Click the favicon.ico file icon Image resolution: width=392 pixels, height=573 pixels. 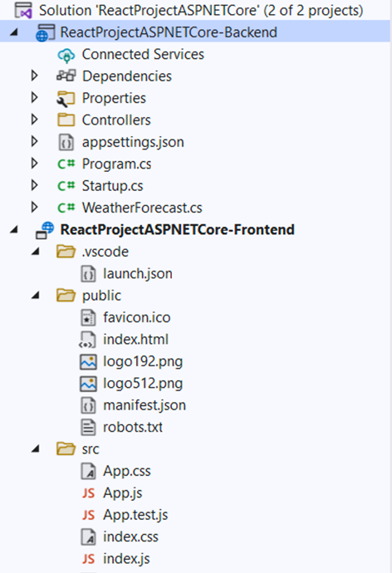pos(88,317)
